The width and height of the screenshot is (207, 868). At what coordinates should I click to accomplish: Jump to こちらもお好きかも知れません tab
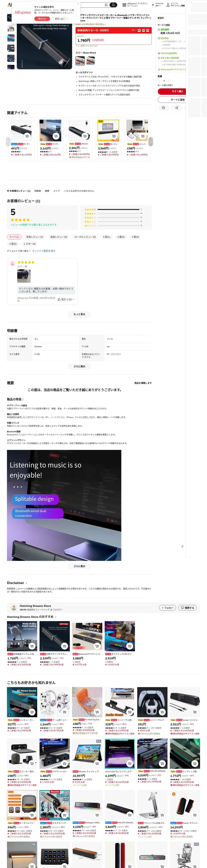click(x=79, y=191)
